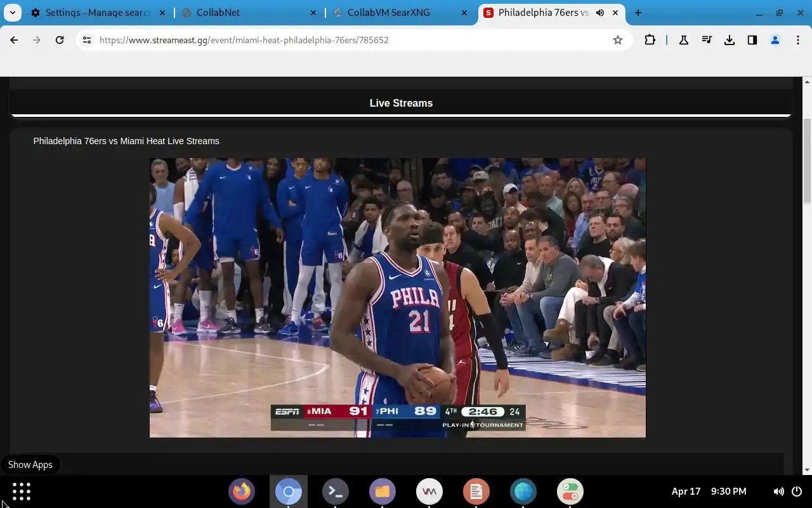Click the system volume speaker icon

point(778,491)
